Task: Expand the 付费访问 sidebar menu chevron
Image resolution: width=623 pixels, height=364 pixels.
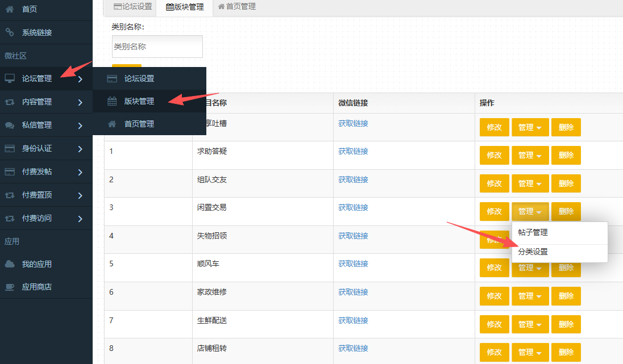Action: coord(80,219)
